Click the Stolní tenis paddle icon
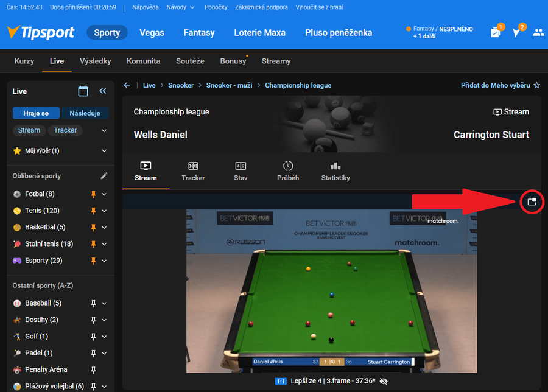The width and height of the screenshot is (548, 392). coord(17,244)
